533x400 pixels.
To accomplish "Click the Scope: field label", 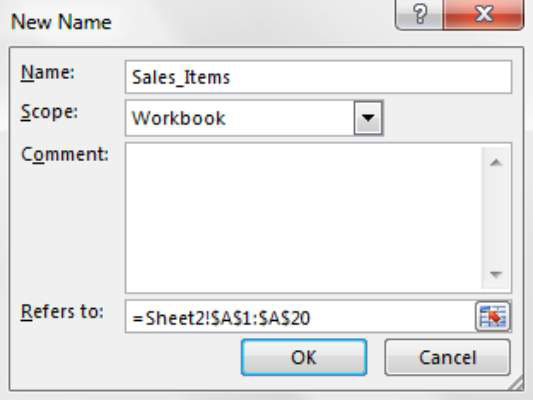I will tap(49, 112).
